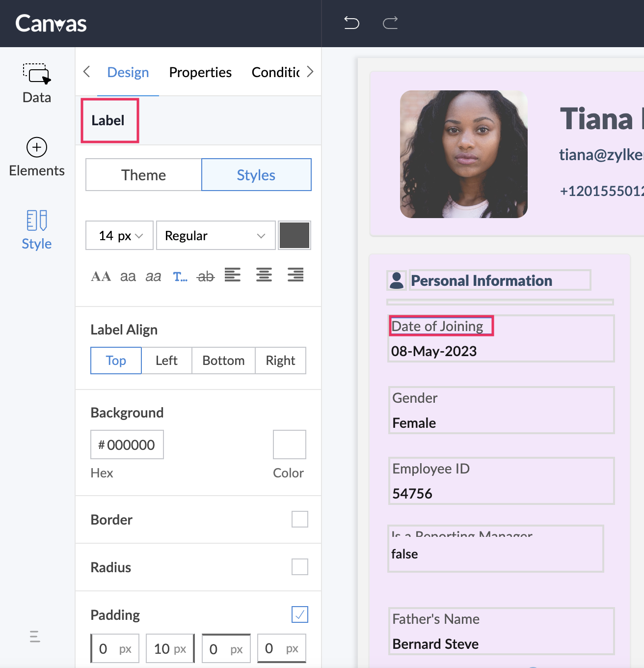The width and height of the screenshot is (644, 668).
Task: Set label alignment to Bottom
Action: click(223, 361)
